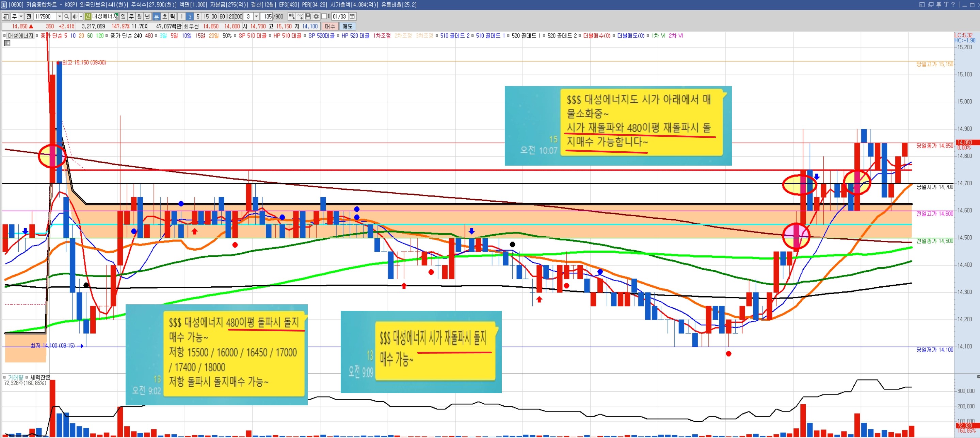The image size is (980, 438).
Task: Open the minute interval value dropdown arrow
Action: (256, 16)
